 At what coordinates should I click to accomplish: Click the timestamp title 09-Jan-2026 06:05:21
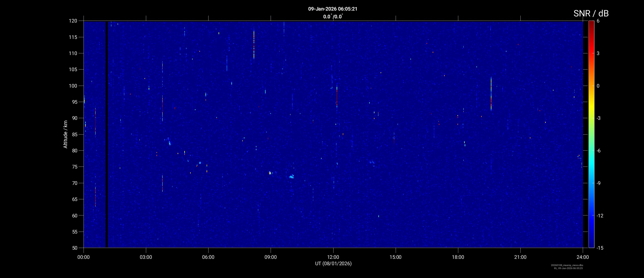click(332, 9)
